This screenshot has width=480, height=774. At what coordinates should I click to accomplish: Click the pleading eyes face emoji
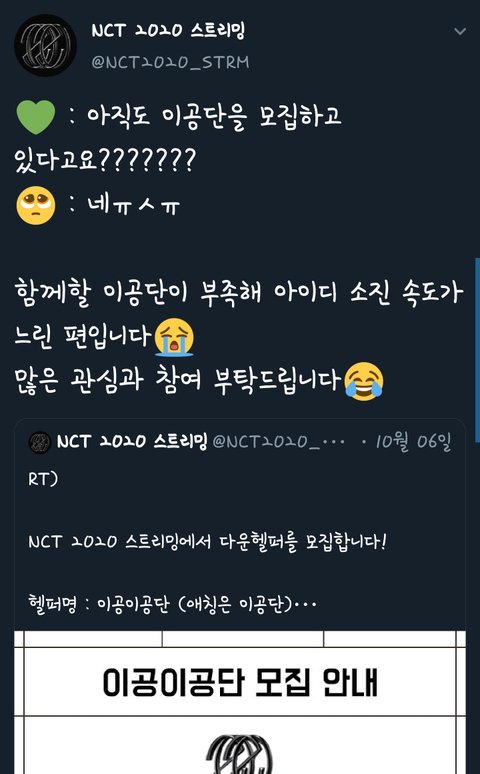(x=36, y=205)
